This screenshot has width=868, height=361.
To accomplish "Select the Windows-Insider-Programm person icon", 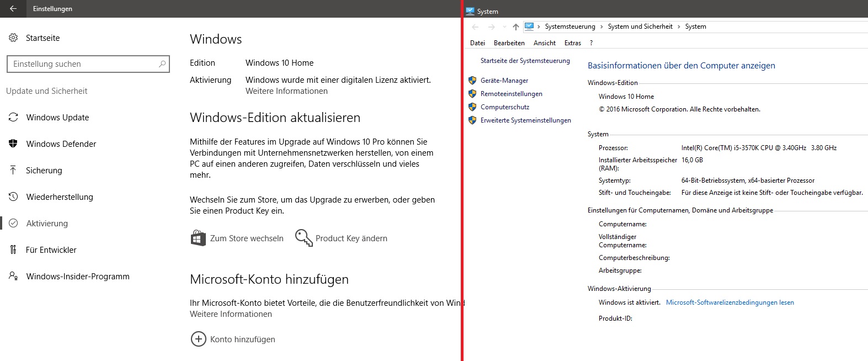I will click(13, 276).
